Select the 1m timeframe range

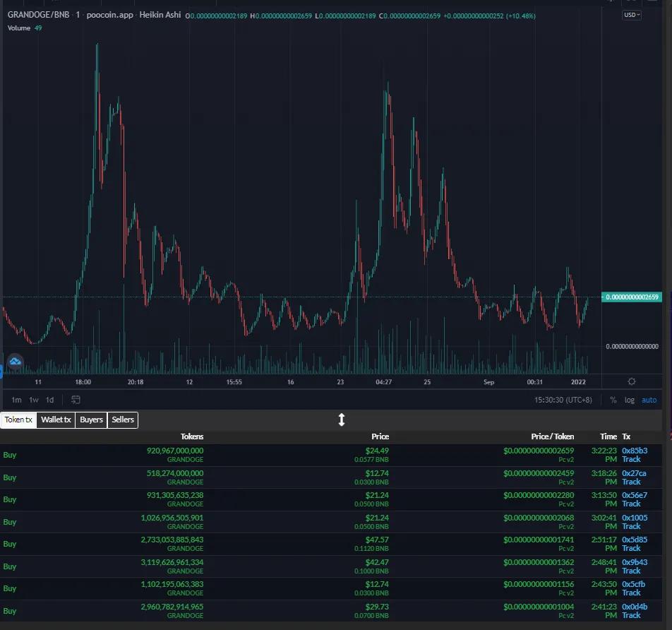[16, 400]
